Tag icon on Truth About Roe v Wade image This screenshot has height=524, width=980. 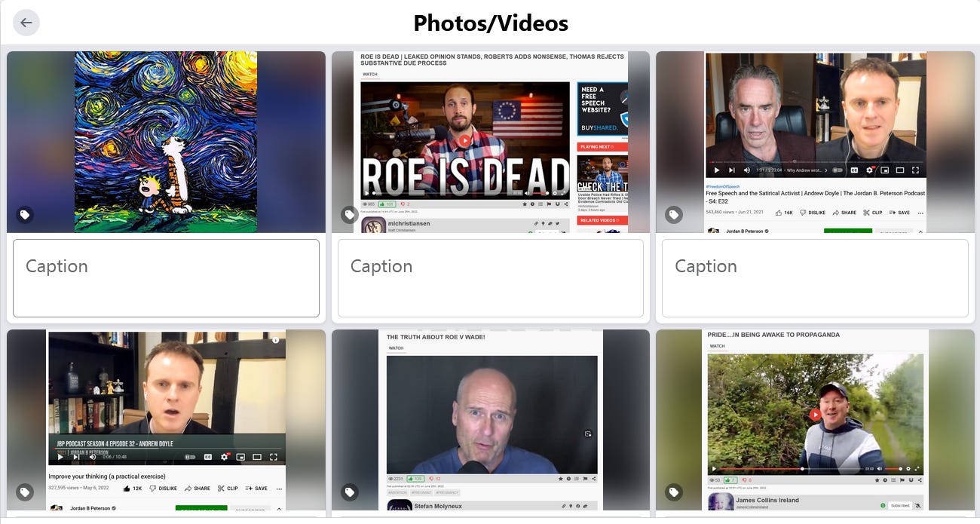coord(350,492)
